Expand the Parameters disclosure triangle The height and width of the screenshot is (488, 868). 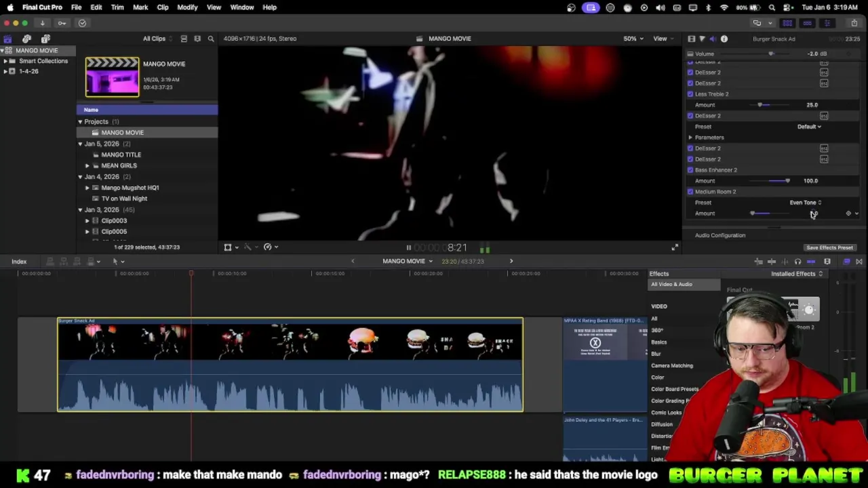(x=690, y=138)
